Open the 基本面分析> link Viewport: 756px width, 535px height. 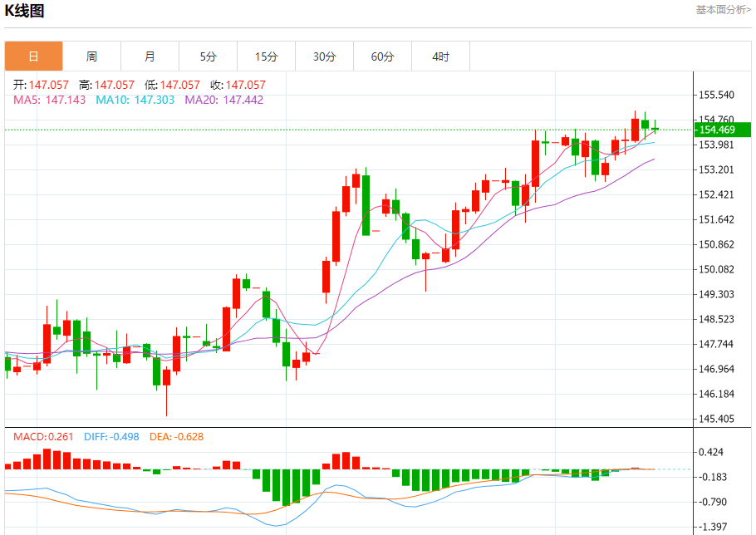(724, 10)
